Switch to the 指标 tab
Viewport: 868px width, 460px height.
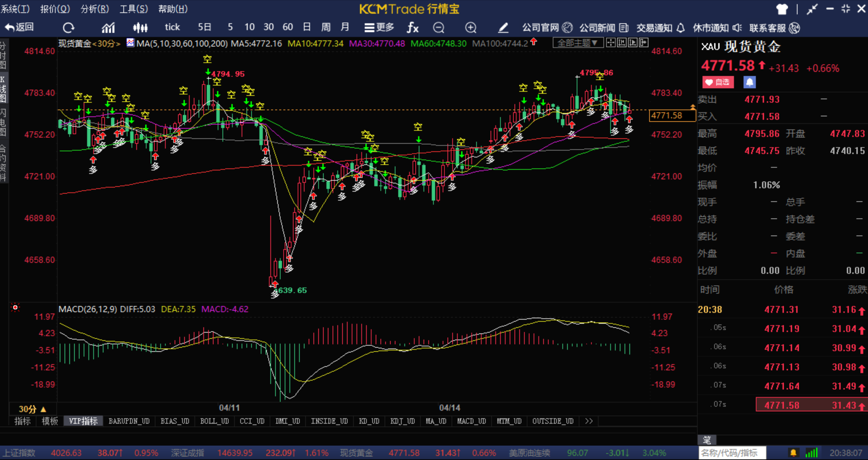point(22,421)
